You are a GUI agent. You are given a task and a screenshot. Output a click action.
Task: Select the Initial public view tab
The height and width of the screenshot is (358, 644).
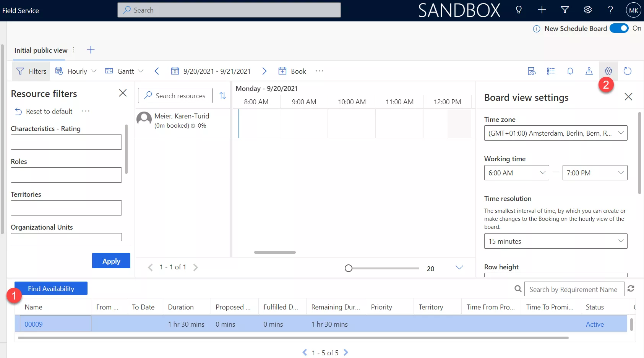click(x=41, y=50)
